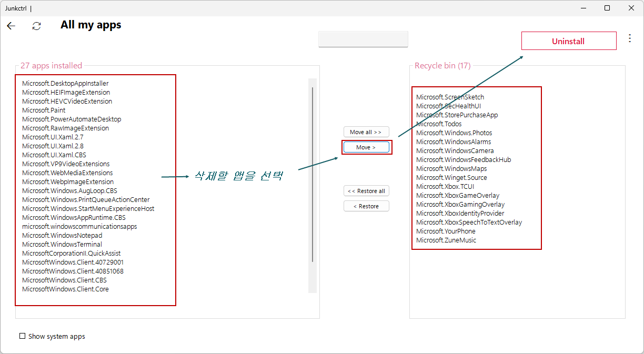Select Microsoft.WindowsMaps in recycle bin
This screenshot has height=354, width=644.
(x=451, y=169)
